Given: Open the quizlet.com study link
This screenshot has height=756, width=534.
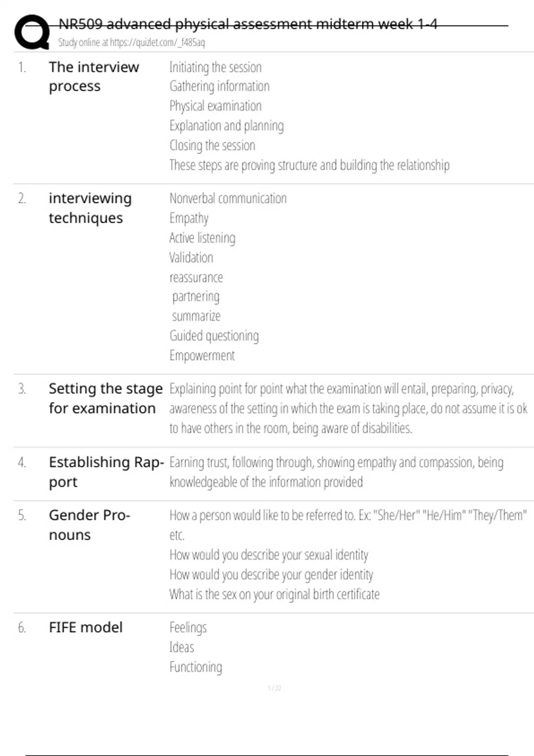Looking at the screenshot, I should click(x=131, y=43).
